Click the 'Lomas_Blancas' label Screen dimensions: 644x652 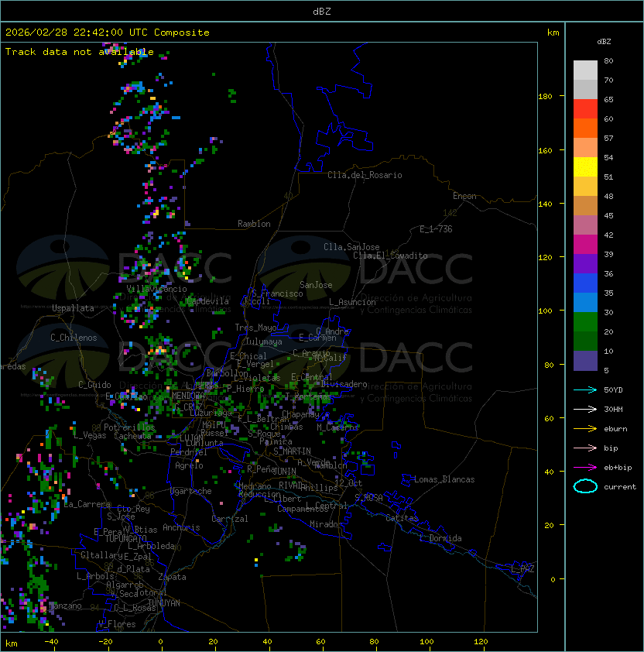[444, 479]
